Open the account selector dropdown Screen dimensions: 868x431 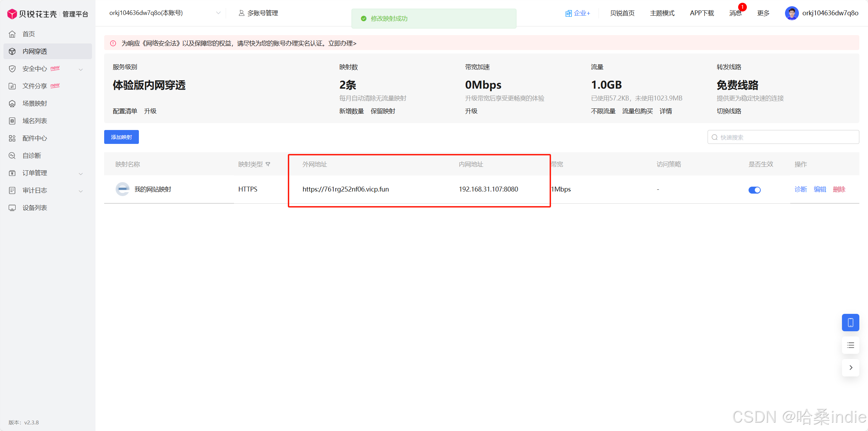(x=218, y=13)
